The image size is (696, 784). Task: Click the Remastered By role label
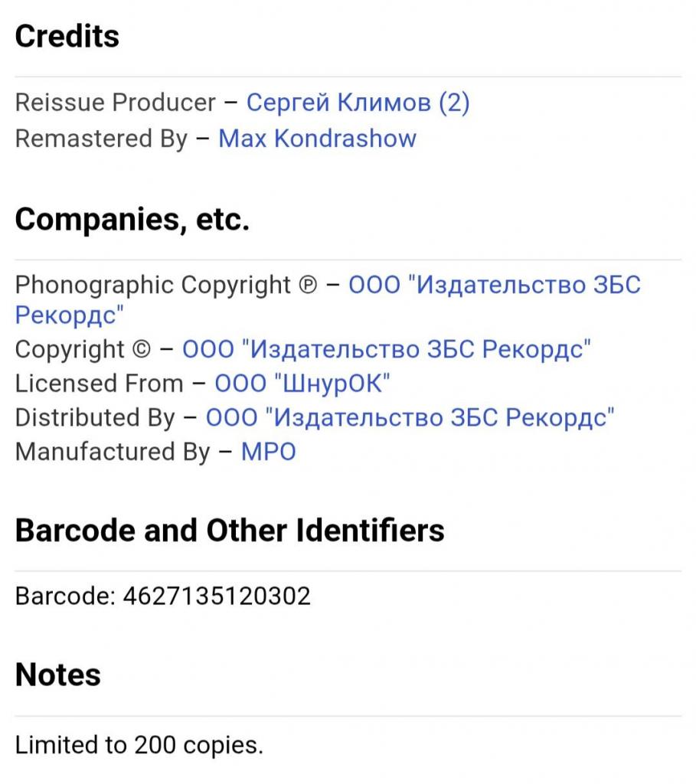(102, 139)
